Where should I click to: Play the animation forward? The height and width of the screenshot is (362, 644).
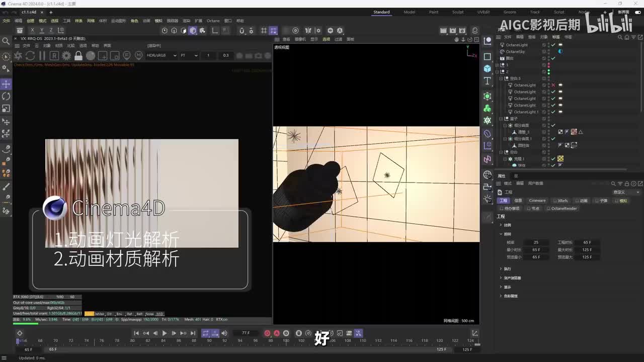165,333
